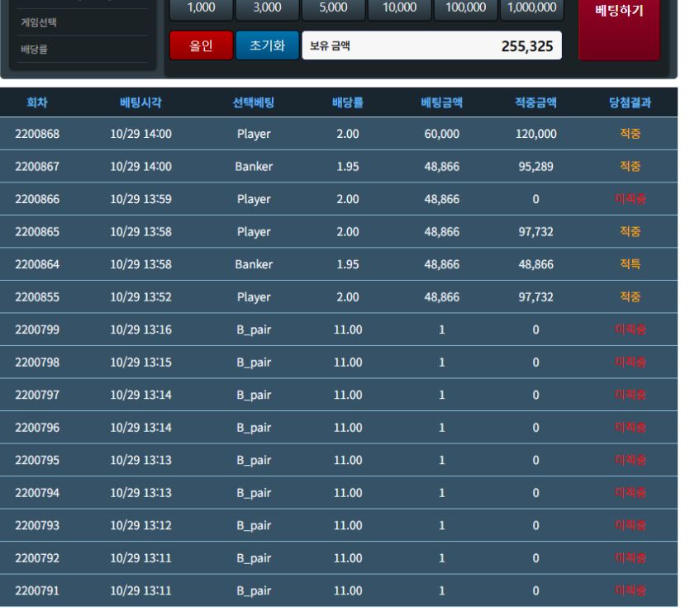Click B_pair selection in round 2200798 row
This screenshot has width=690, height=616.
click(x=254, y=362)
